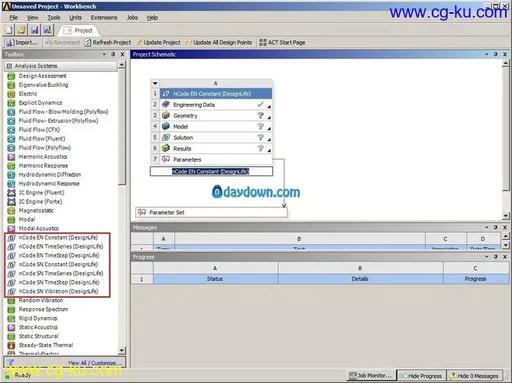Open the Extensions menu
512x383 pixels.
tap(104, 18)
